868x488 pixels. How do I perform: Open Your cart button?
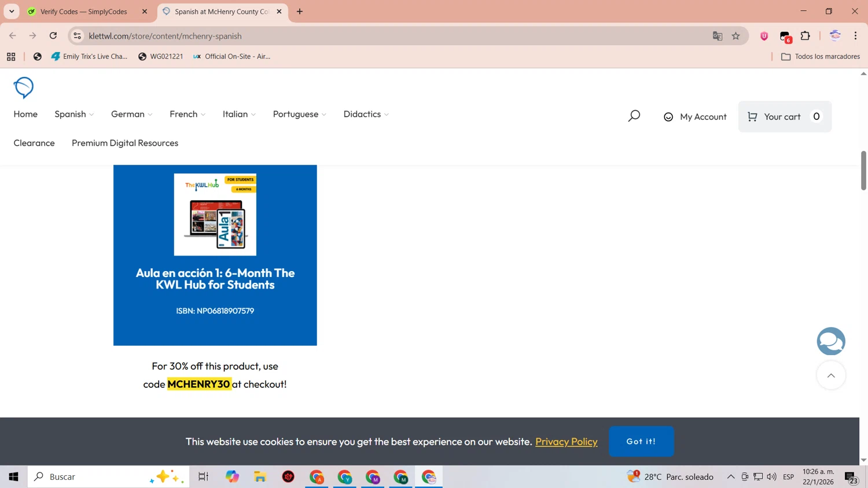[x=785, y=117]
